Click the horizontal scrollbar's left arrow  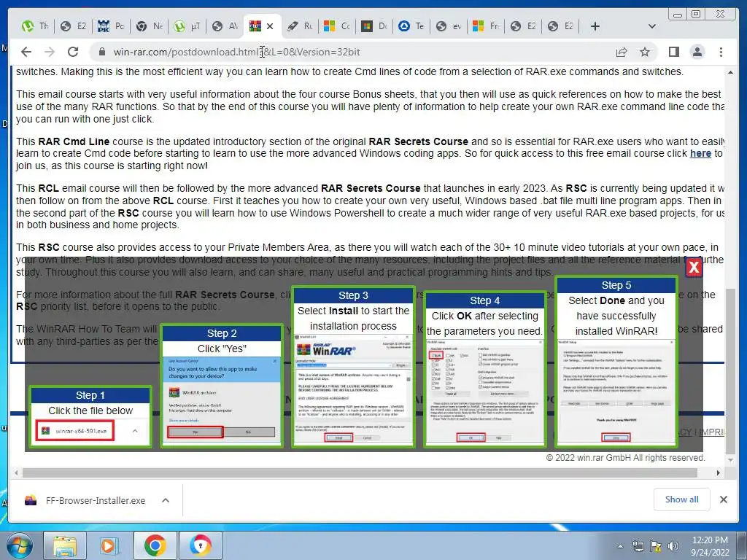point(16,472)
